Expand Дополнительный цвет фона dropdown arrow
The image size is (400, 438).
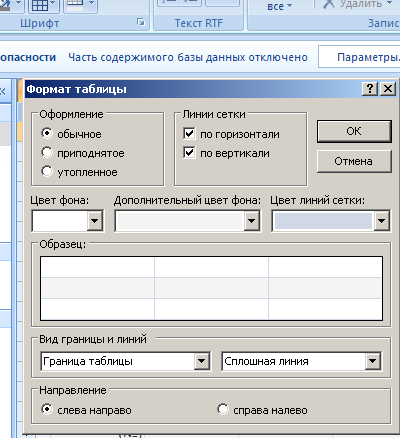(x=251, y=220)
